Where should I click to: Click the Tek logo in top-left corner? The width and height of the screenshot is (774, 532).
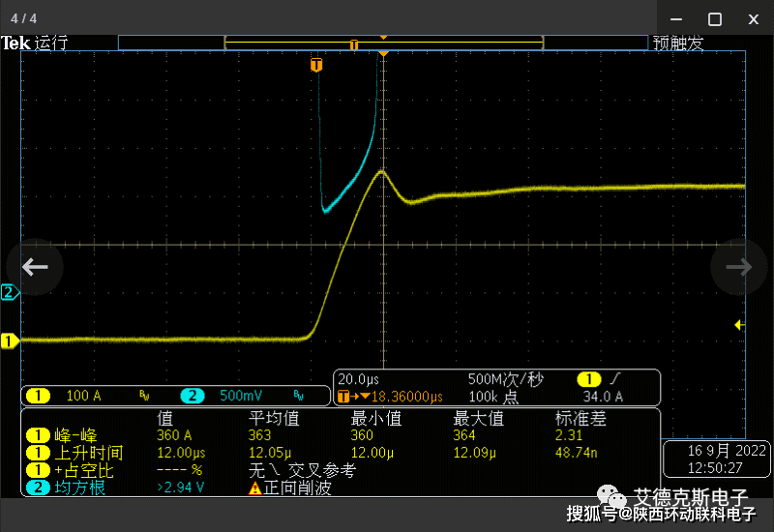(15, 43)
